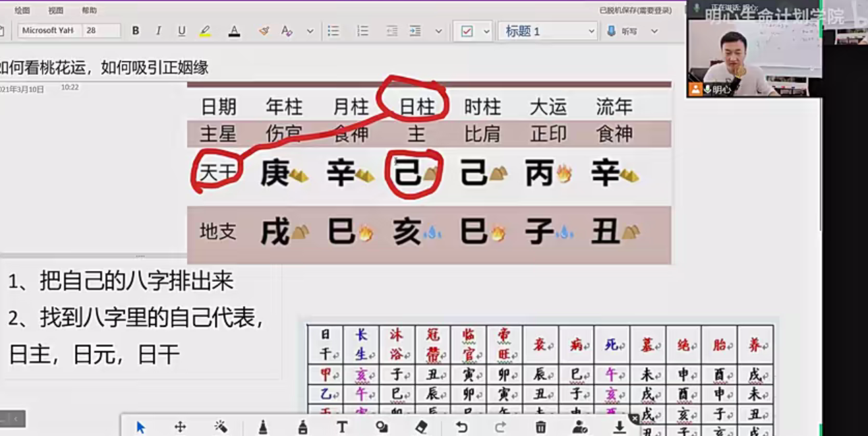Open the 视图 menu
868x436 pixels.
57,9
